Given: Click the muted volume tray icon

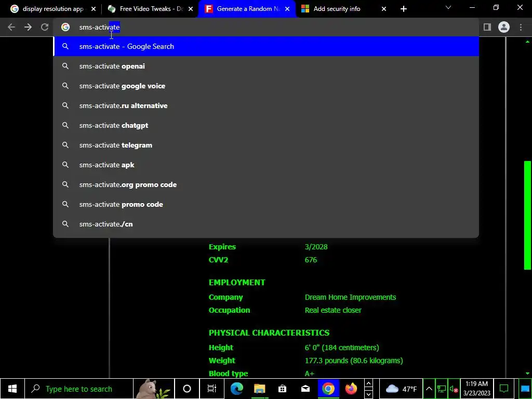Looking at the screenshot, I should point(454,389).
